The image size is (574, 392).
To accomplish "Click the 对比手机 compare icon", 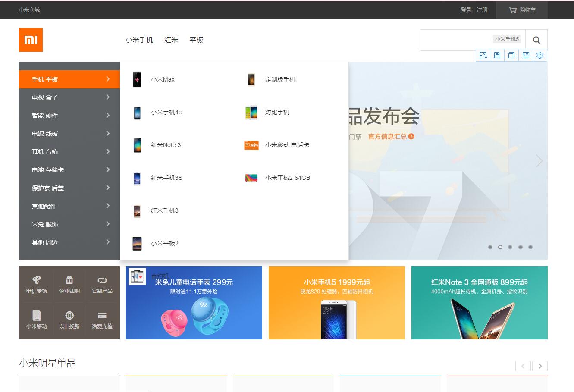I will point(251,113).
